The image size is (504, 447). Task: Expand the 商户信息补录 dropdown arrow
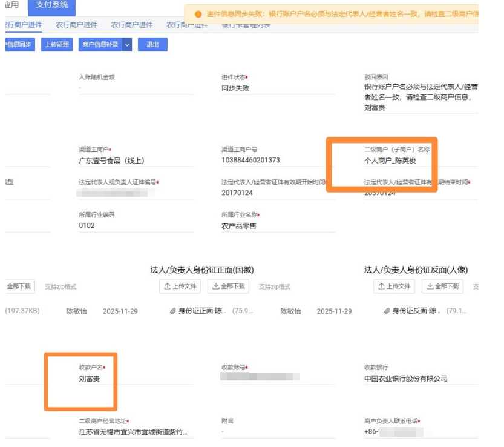click(127, 45)
